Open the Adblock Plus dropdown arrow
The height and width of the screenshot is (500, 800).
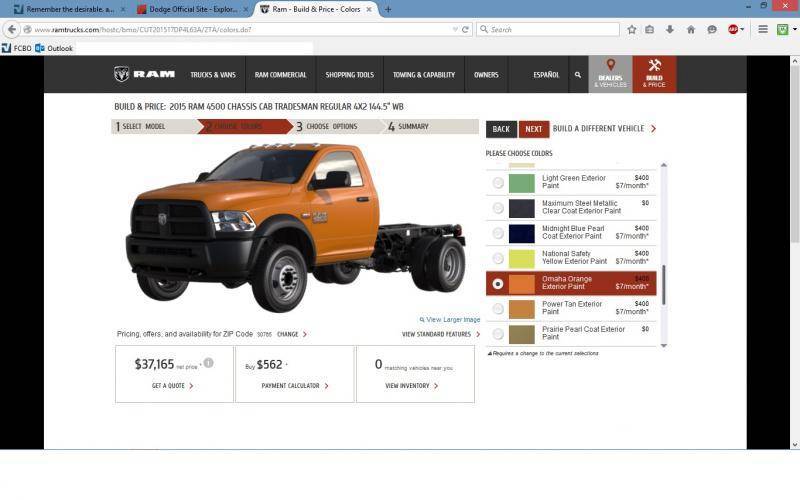tap(742, 29)
